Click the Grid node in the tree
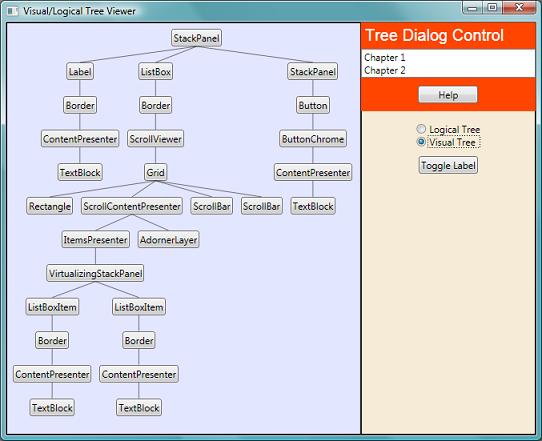The height and width of the screenshot is (441, 542). click(x=155, y=172)
